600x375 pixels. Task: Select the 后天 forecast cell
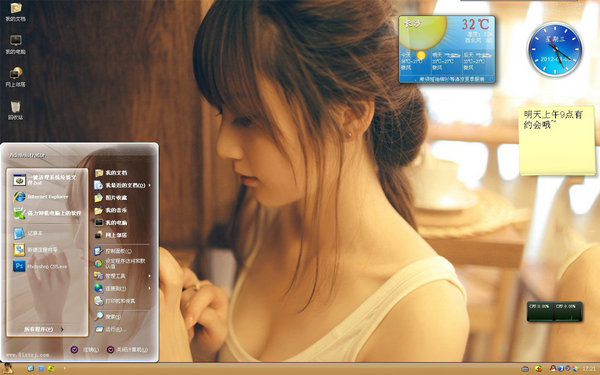(478, 62)
